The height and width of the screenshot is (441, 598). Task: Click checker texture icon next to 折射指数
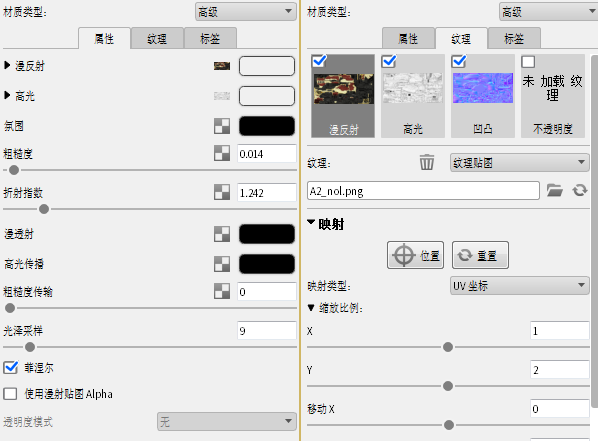point(222,192)
